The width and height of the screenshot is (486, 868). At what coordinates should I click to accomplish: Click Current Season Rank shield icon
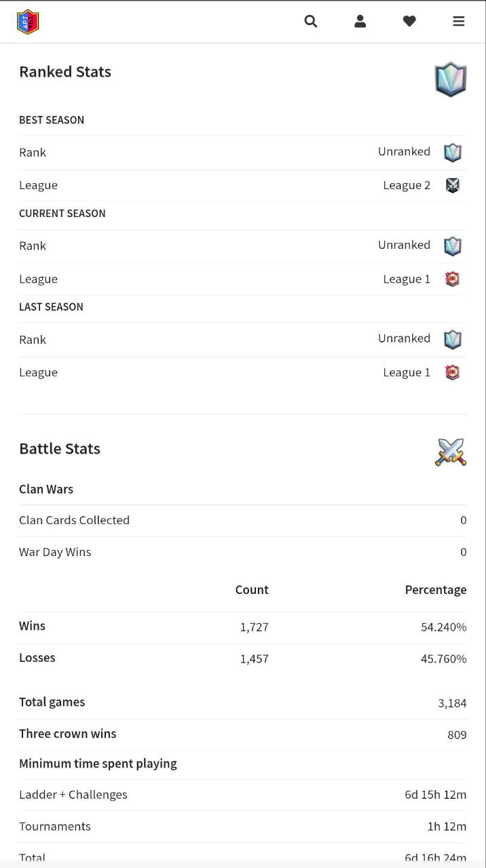point(453,246)
